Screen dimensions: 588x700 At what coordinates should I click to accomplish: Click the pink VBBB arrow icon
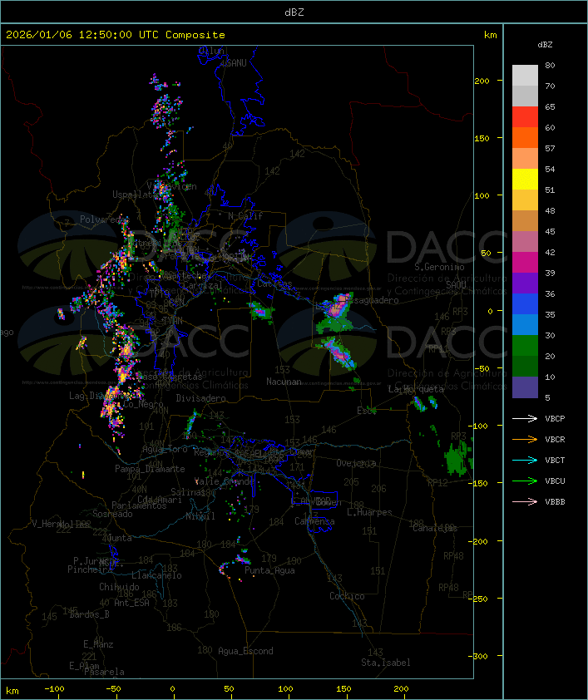[525, 501]
